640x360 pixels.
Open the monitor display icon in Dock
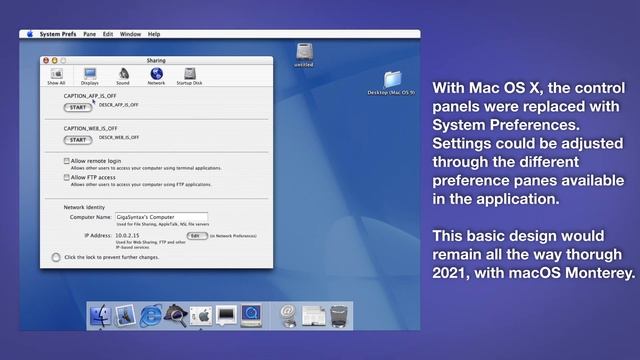pos(226,316)
